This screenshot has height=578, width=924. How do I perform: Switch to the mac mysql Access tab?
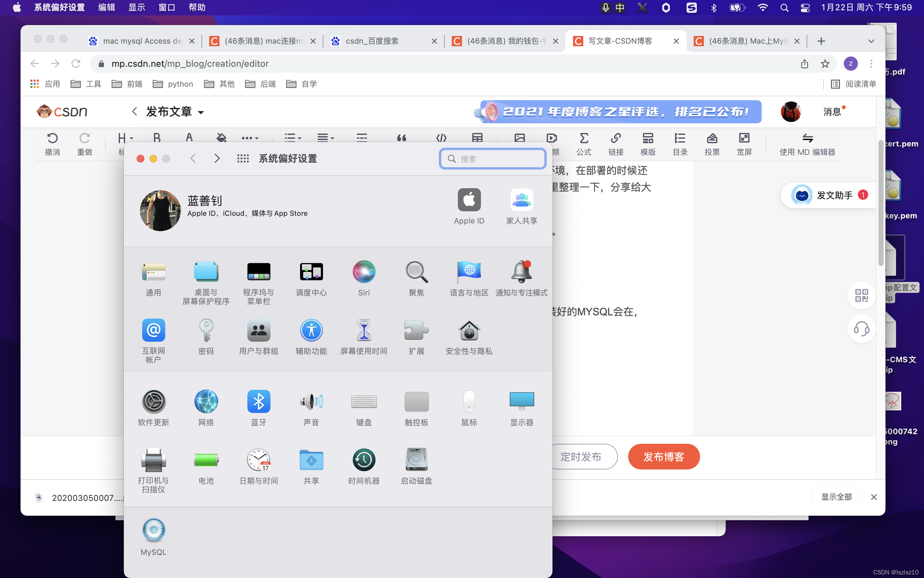point(141,41)
